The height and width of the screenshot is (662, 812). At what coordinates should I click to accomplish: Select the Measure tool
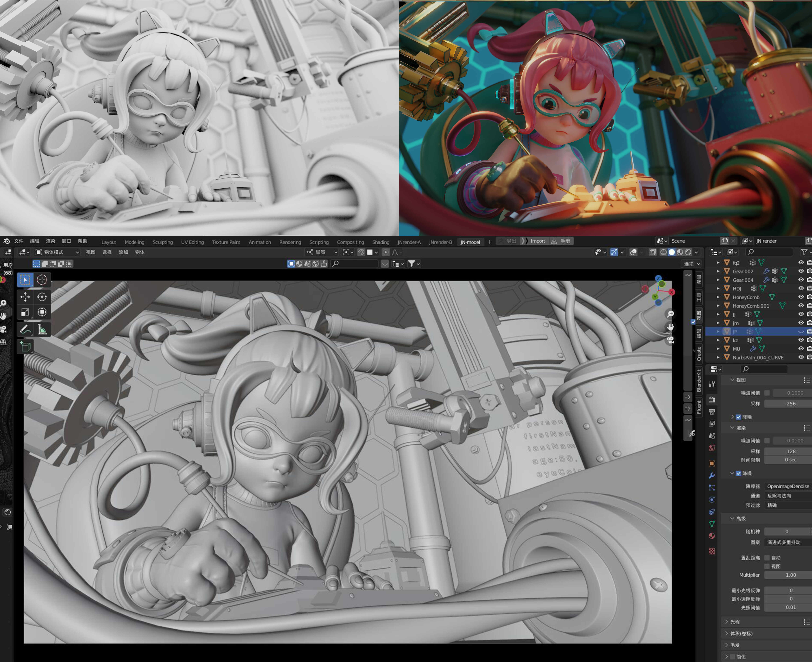click(42, 329)
